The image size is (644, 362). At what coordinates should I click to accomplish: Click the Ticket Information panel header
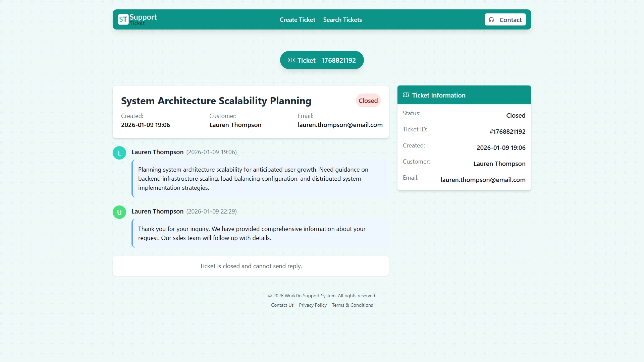tap(464, 95)
